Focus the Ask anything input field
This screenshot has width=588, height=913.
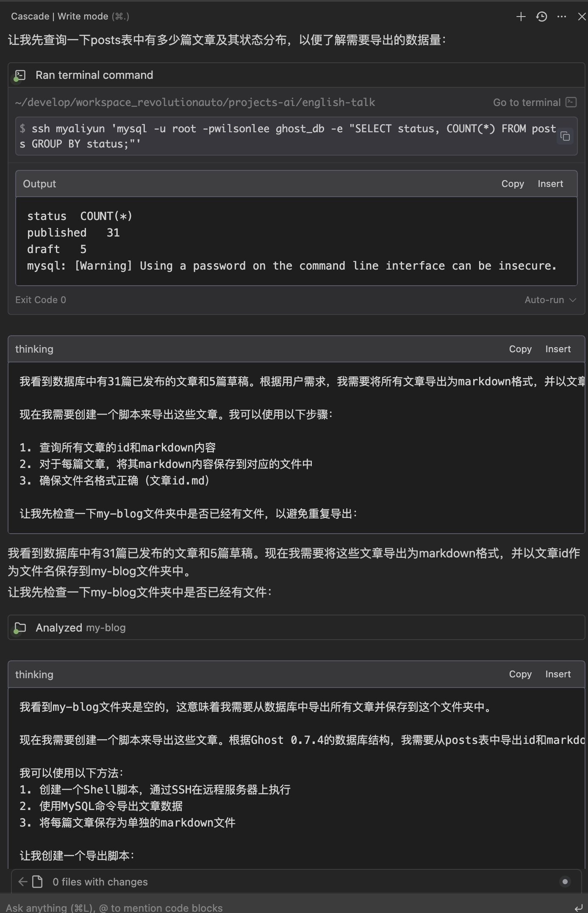point(284,908)
